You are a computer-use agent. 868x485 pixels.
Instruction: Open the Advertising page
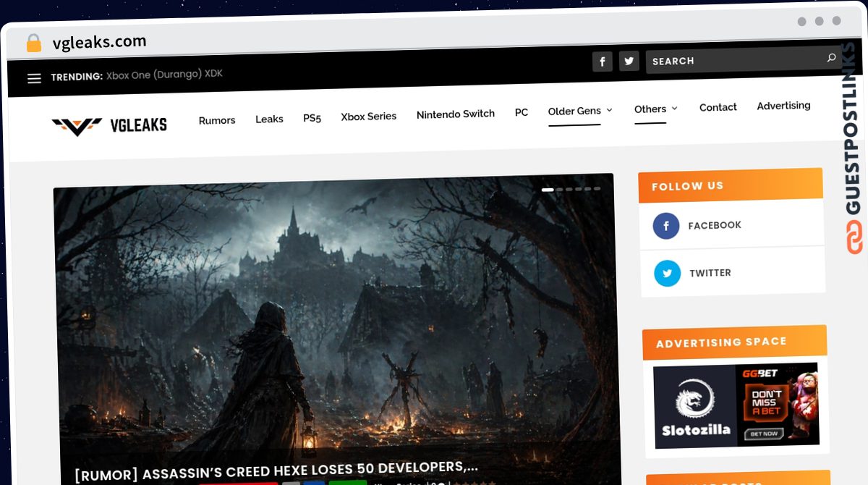point(783,106)
